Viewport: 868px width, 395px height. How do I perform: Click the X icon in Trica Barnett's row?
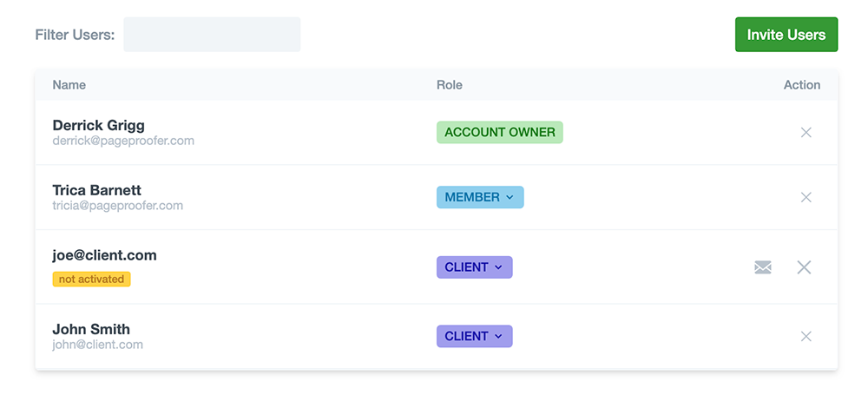coord(806,197)
